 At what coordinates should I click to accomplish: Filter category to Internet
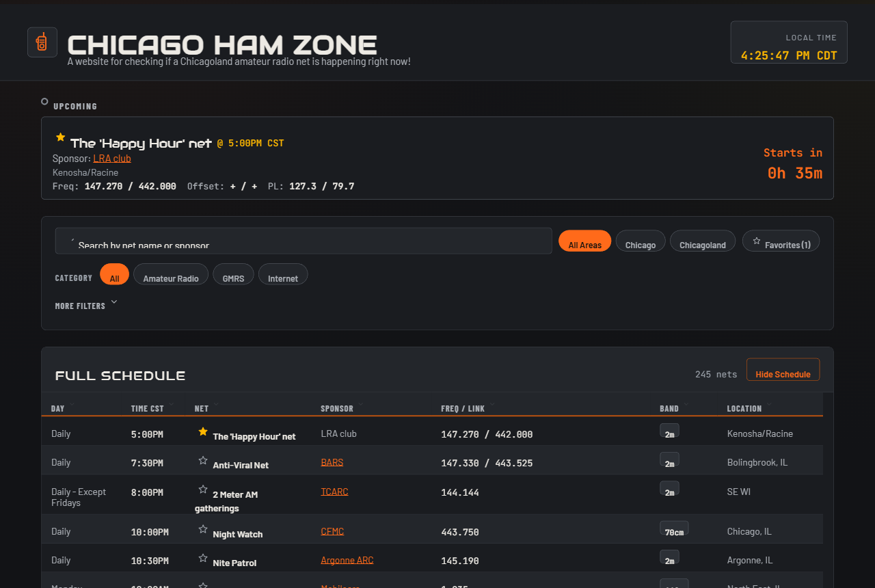coord(283,274)
